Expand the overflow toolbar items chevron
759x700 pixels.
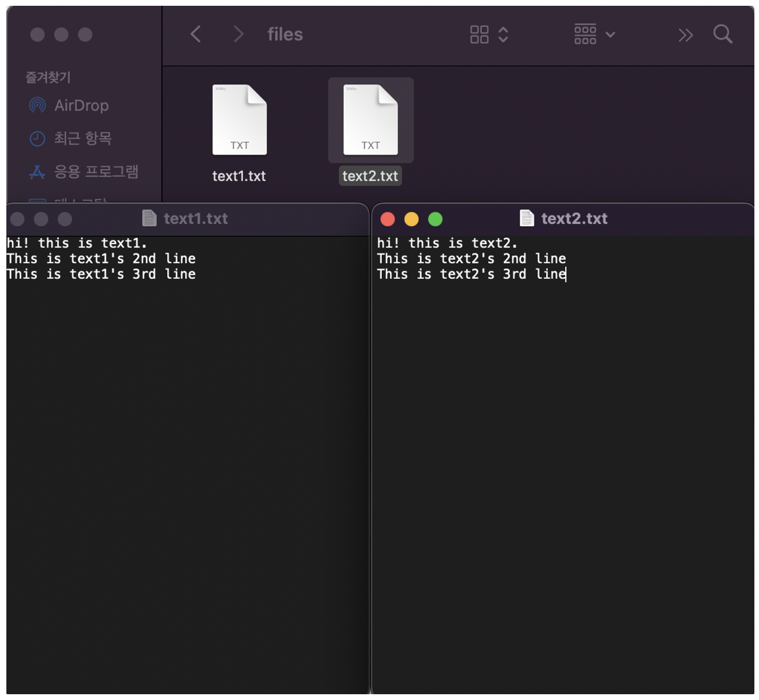[x=686, y=35]
